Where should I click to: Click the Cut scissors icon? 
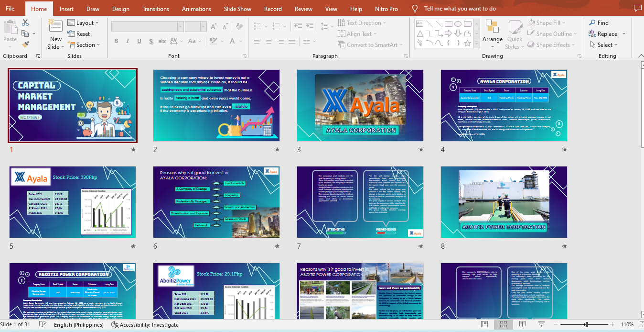(x=25, y=22)
